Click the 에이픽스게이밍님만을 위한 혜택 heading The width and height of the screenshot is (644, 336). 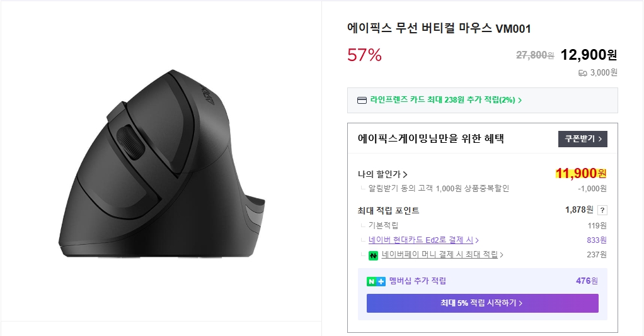tap(430, 138)
